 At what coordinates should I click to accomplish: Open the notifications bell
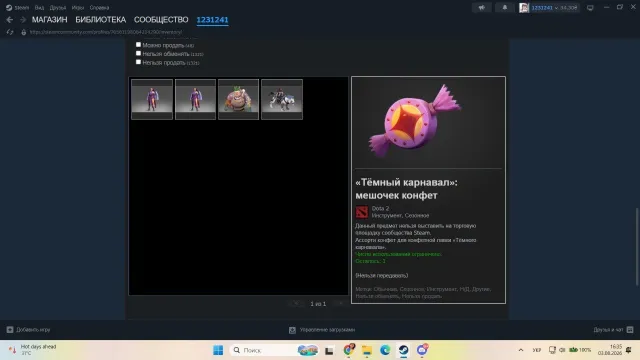[x=504, y=7]
